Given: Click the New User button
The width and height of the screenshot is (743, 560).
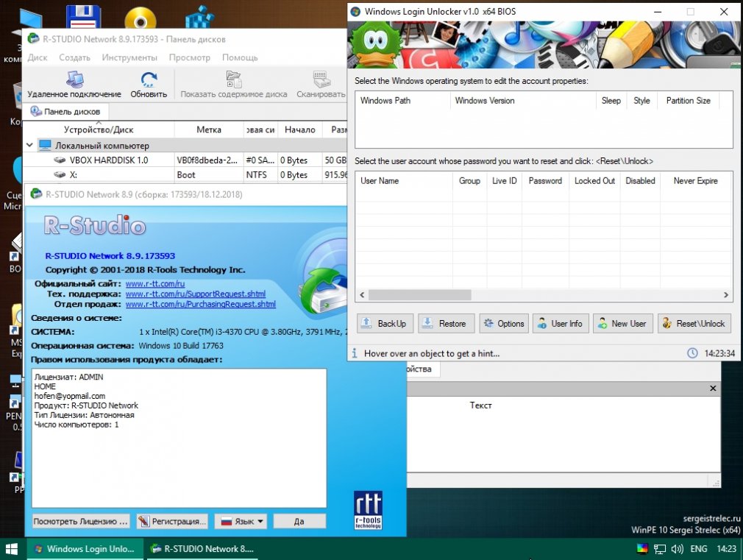Looking at the screenshot, I should click(x=622, y=323).
